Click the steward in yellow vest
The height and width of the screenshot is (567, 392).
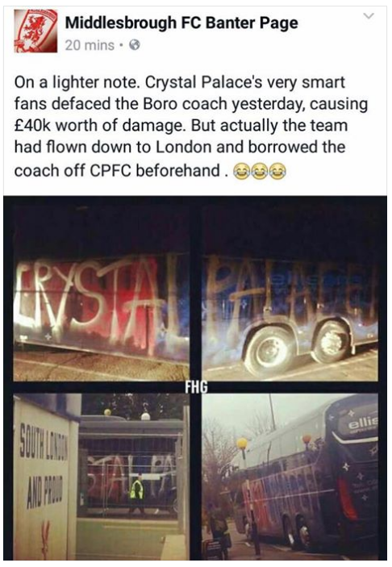tap(136, 494)
